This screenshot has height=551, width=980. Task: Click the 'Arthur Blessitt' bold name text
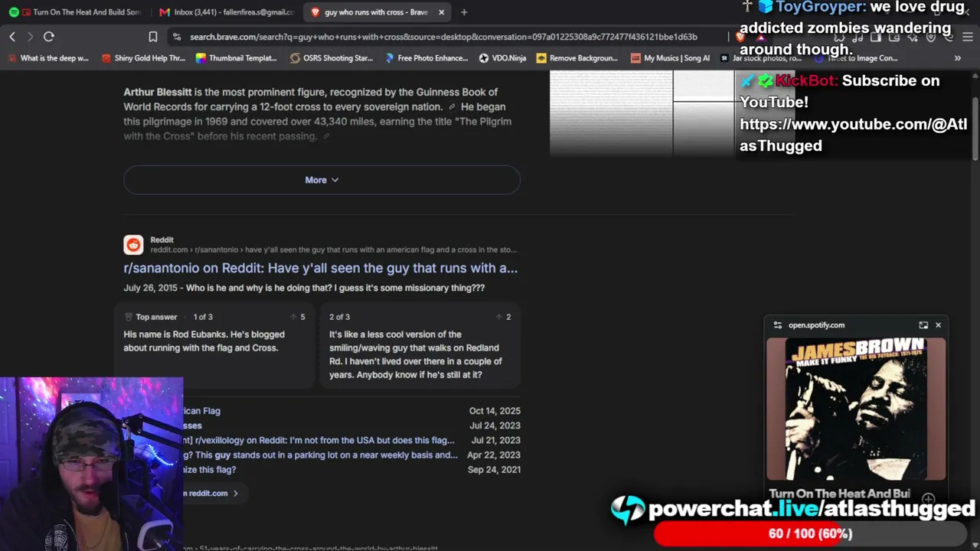click(x=158, y=92)
